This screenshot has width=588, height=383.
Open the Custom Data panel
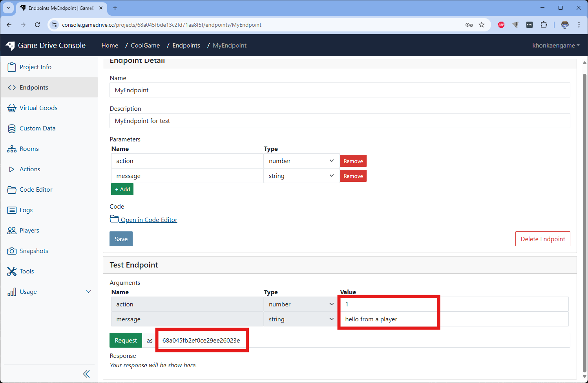[37, 128]
